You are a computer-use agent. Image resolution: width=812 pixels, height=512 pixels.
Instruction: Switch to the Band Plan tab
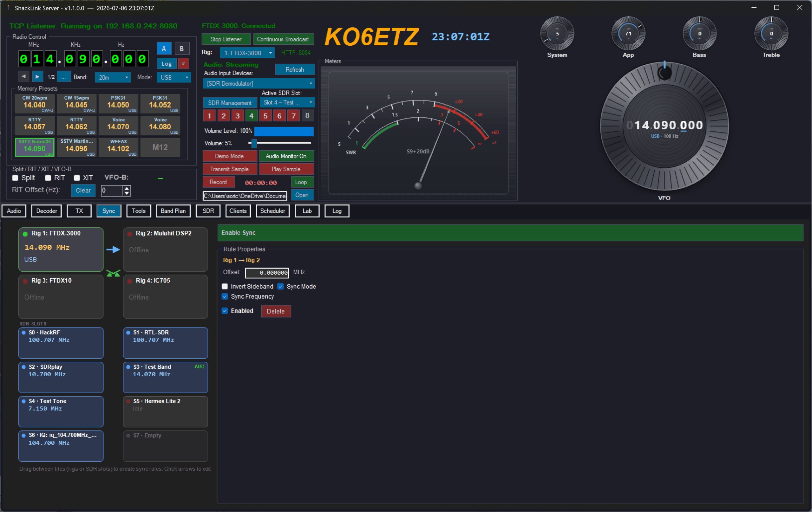173,211
